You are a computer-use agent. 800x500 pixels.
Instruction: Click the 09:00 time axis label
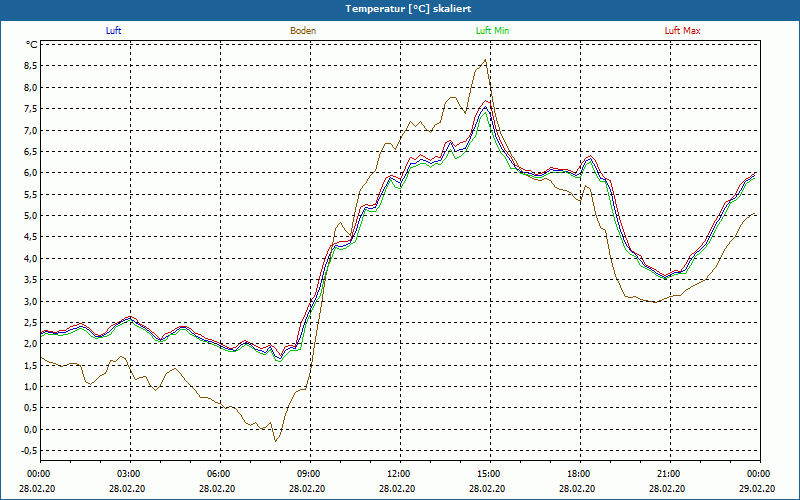coord(307,474)
